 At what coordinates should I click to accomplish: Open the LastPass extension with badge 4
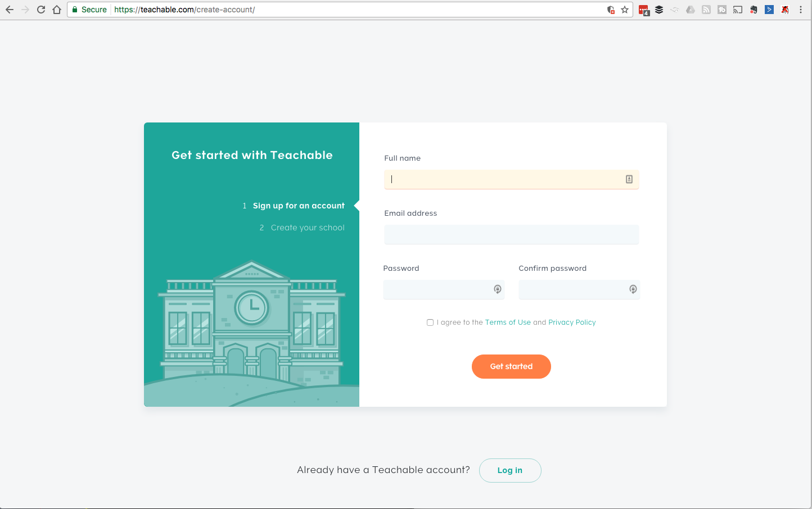pos(644,10)
